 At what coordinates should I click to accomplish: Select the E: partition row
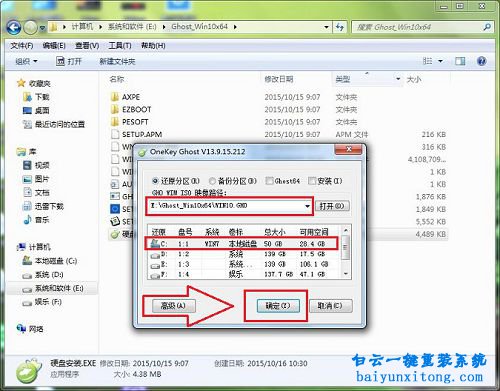(x=243, y=264)
